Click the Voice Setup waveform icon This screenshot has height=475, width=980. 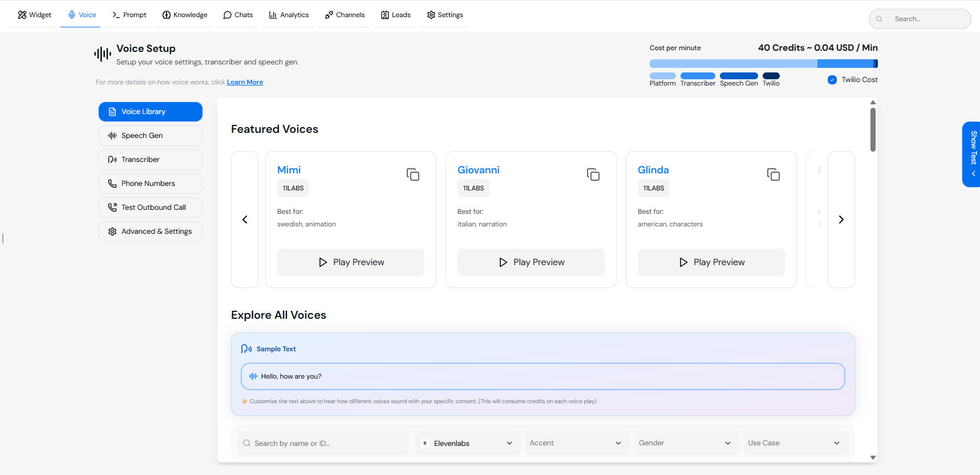[x=103, y=54]
